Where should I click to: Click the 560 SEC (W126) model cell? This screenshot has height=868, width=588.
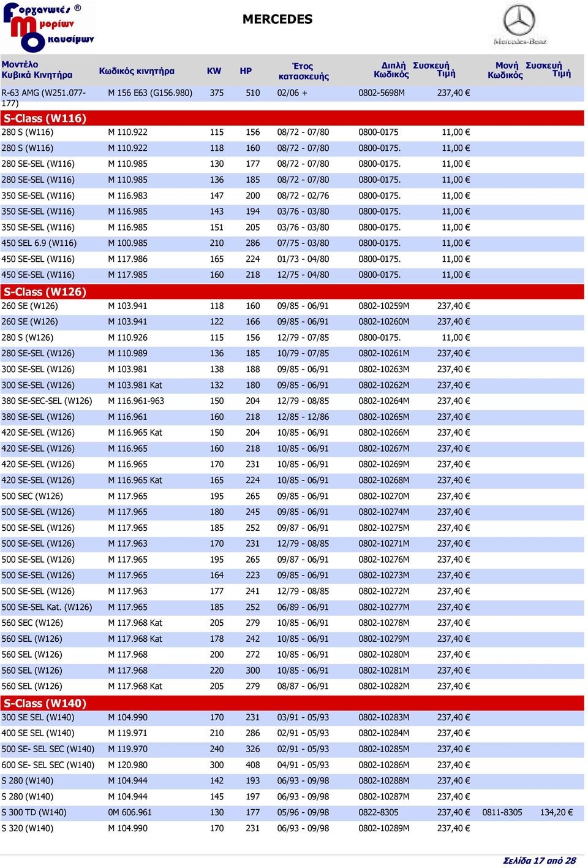click(32, 623)
